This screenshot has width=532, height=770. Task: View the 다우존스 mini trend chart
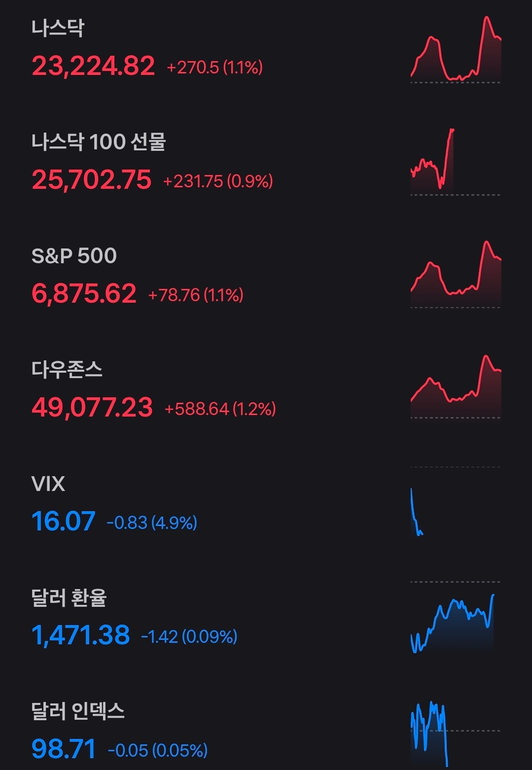click(x=456, y=387)
